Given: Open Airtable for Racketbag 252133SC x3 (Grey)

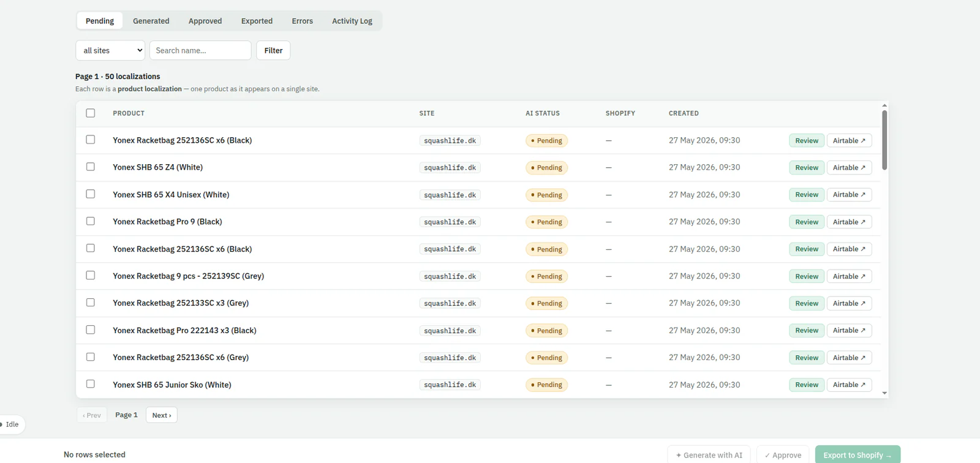Looking at the screenshot, I should (x=849, y=303).
